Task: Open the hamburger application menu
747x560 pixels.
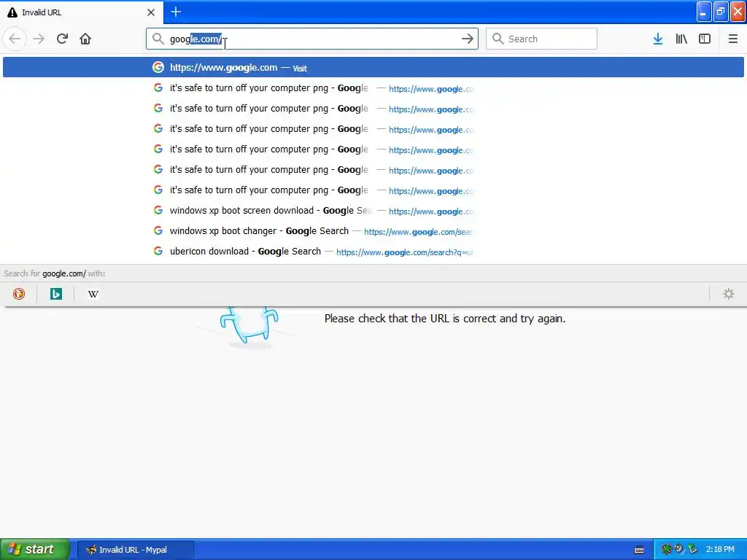Action: (733, 39)
